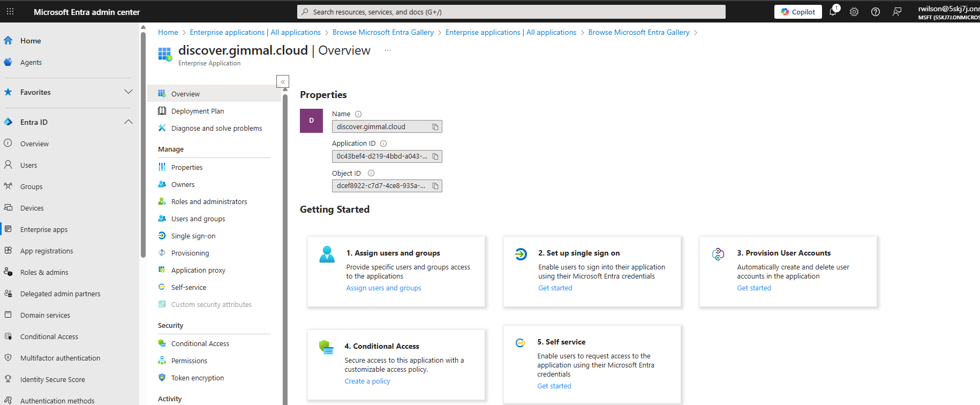Collapse the Entra ID section

[129, 122]
